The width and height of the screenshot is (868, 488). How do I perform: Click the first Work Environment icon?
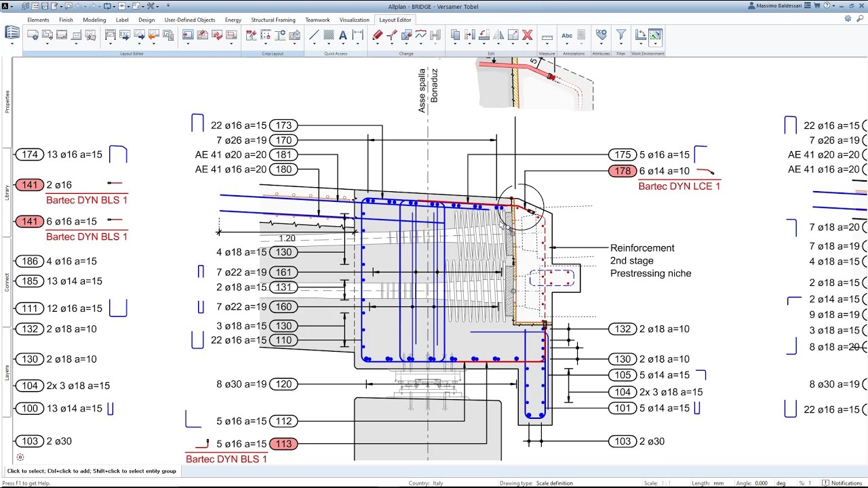pos(641,35)
